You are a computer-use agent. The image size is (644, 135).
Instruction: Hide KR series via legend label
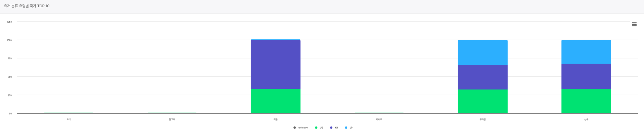336,128
